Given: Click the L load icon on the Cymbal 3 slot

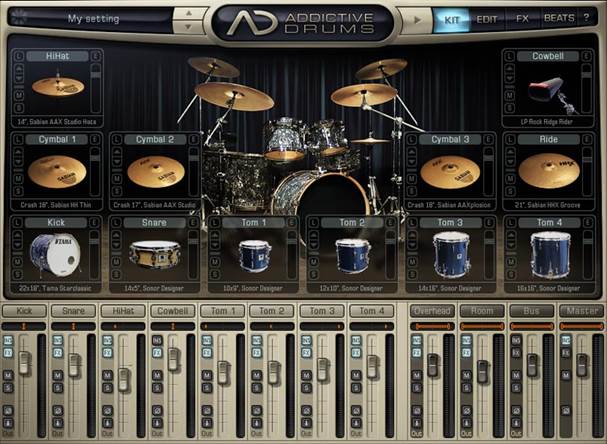Looking at the screenshot, I should pyautogui.click(x=412, y=139).
